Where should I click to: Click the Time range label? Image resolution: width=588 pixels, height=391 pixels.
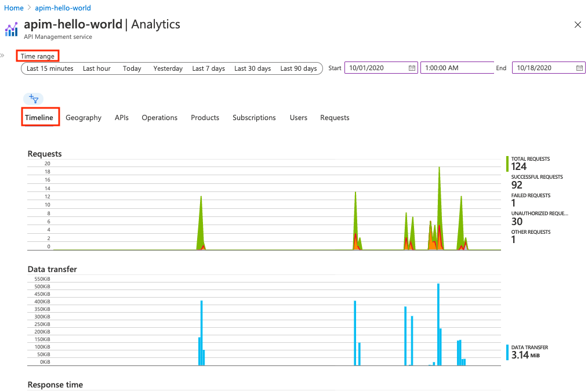pos(38,56)
